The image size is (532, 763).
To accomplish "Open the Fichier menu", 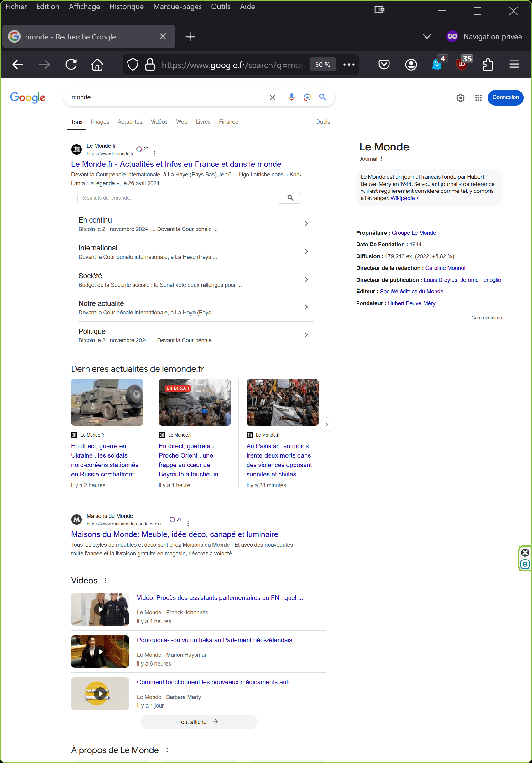I will [x=16, y=7].
